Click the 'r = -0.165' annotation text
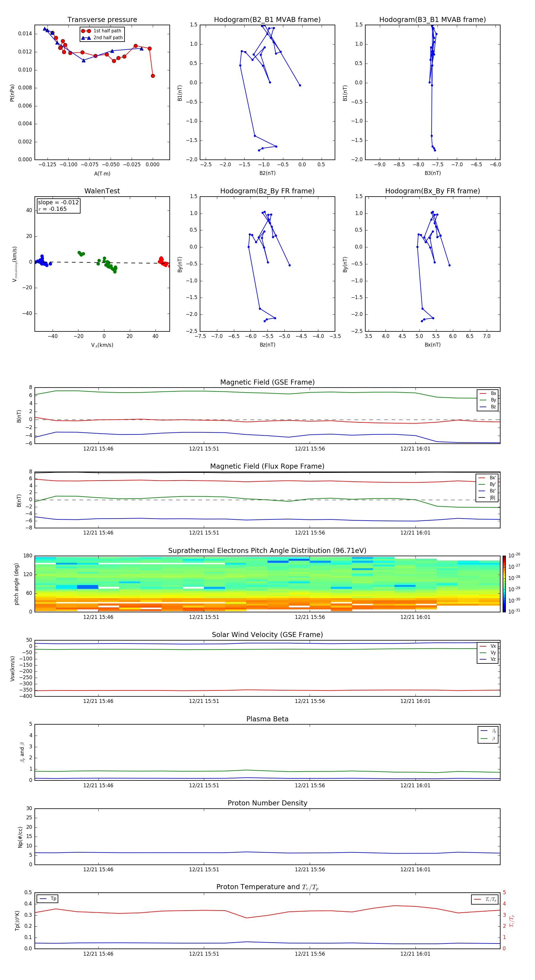This screenshot has width=535, height=980. pos(53,209)
